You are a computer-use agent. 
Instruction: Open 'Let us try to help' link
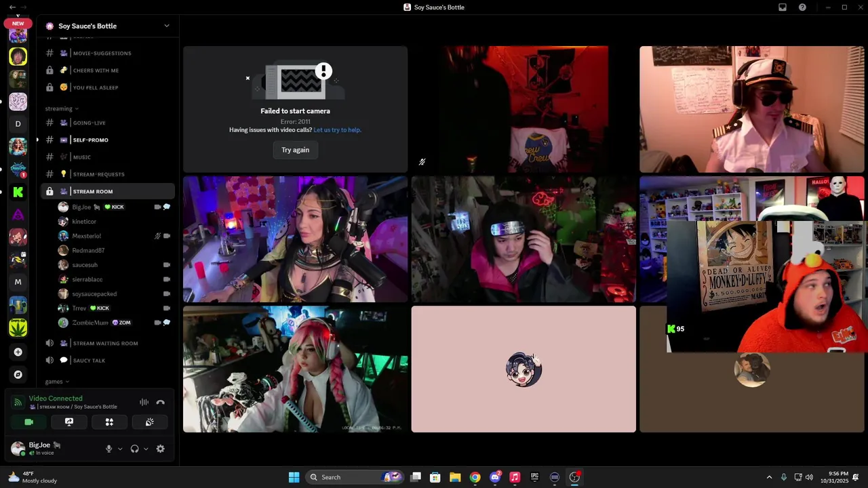pyautogui.click(x=337, y=130)
